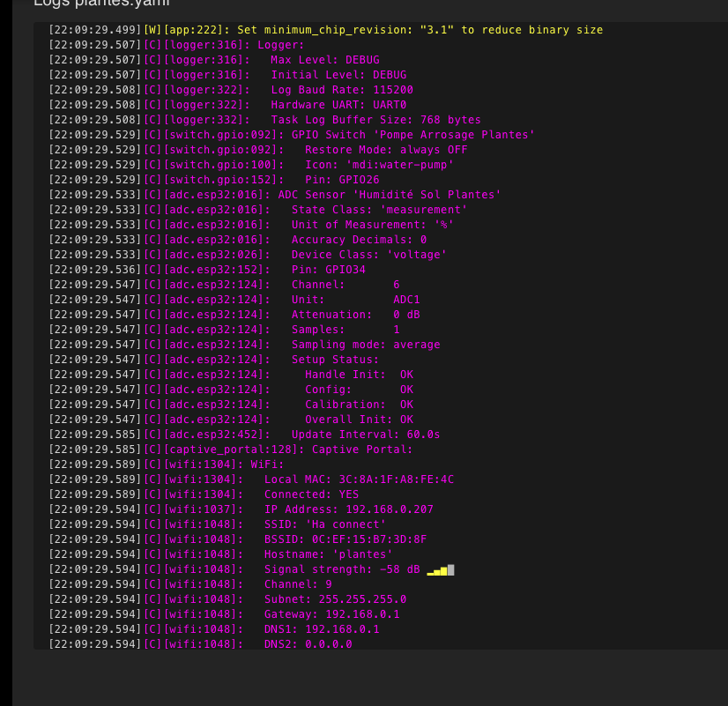The width and height of the screenshot is (728, 706).
Task: Click the 'mdi:water-pump' icon log line
Action: 379,165
